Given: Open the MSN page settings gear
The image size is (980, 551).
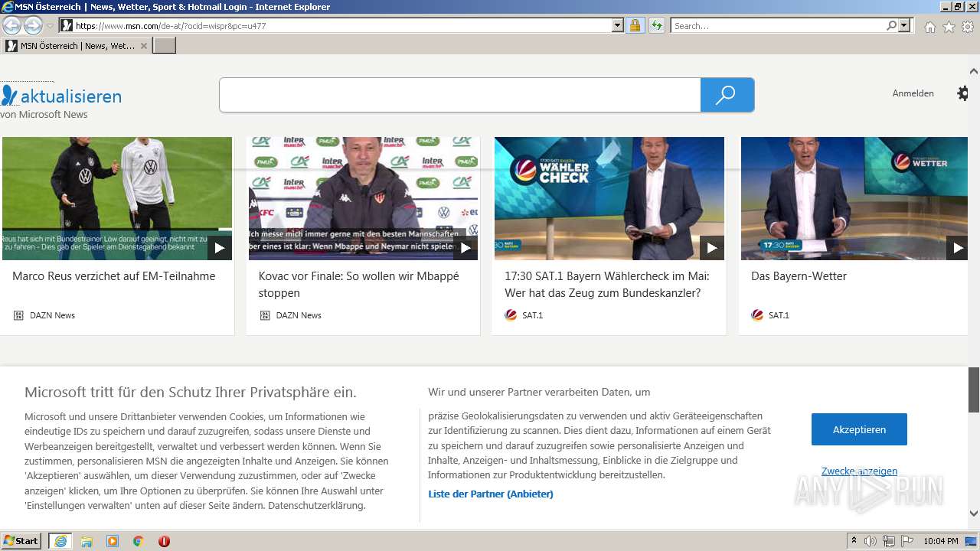Looking at the screenshot, I should (963, 93).
